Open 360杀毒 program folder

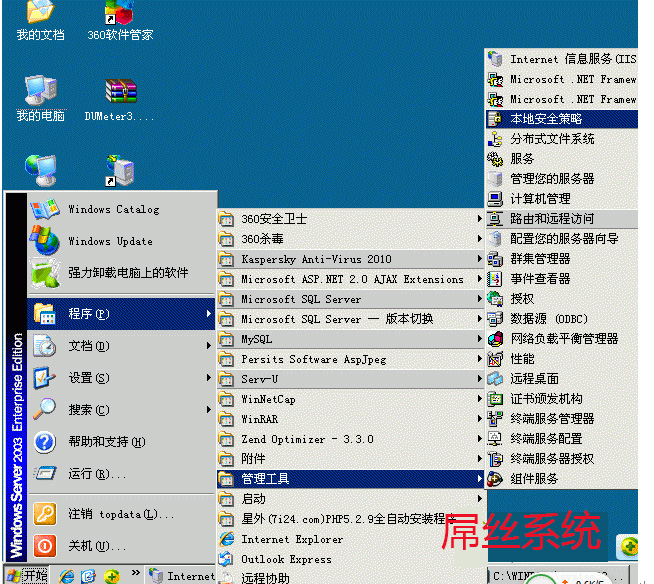pyautogui.click(x=350, y=239)
